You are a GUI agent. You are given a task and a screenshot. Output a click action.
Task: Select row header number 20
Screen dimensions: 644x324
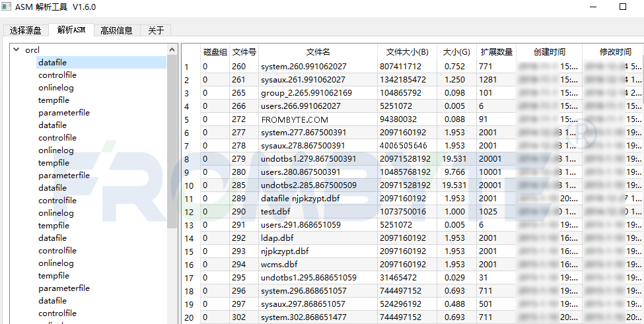click(x=191, y=318)
